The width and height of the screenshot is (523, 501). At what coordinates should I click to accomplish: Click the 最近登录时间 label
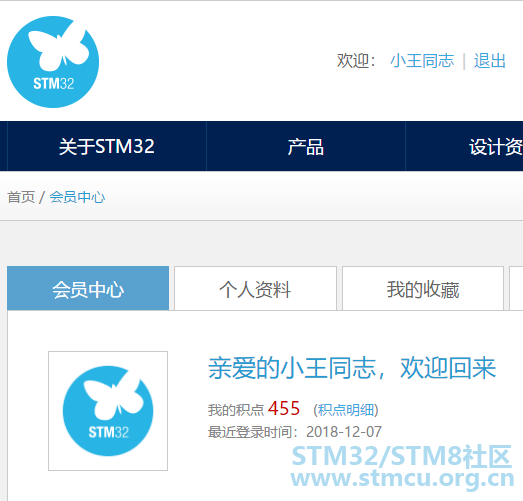coord(252,432)
